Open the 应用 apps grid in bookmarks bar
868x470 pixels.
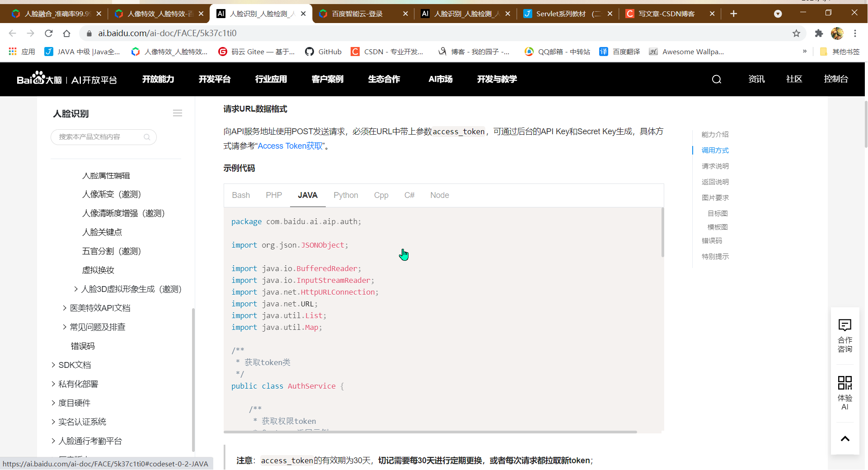[22, 52]
